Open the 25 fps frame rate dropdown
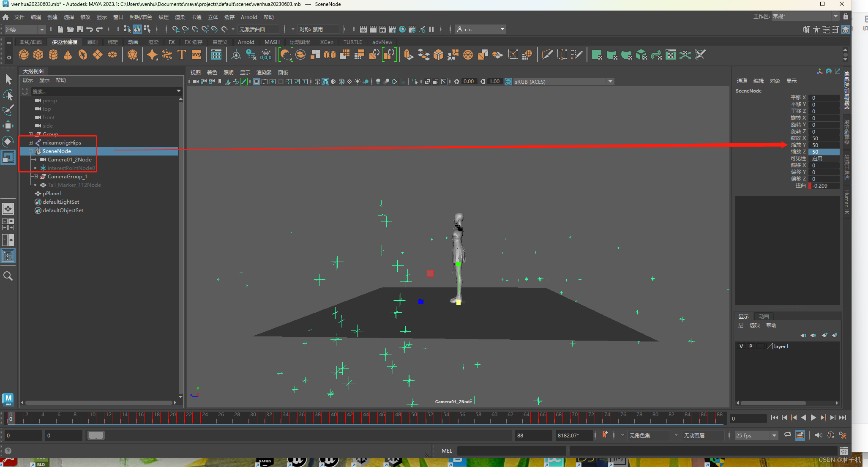 tap(774, 435)
